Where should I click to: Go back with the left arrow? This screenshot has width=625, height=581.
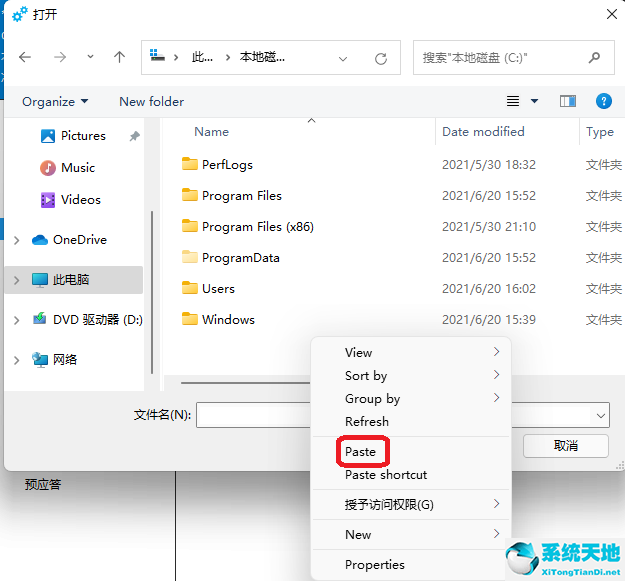25,57
